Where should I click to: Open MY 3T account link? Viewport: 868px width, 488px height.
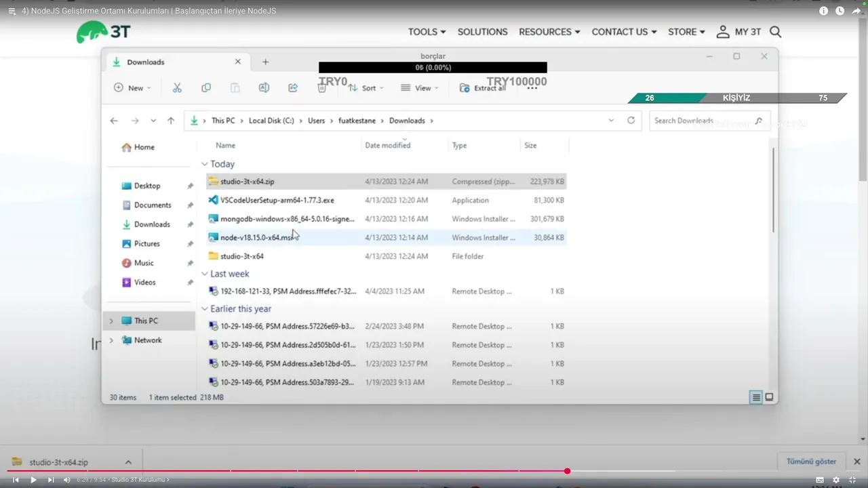point(739,32)
